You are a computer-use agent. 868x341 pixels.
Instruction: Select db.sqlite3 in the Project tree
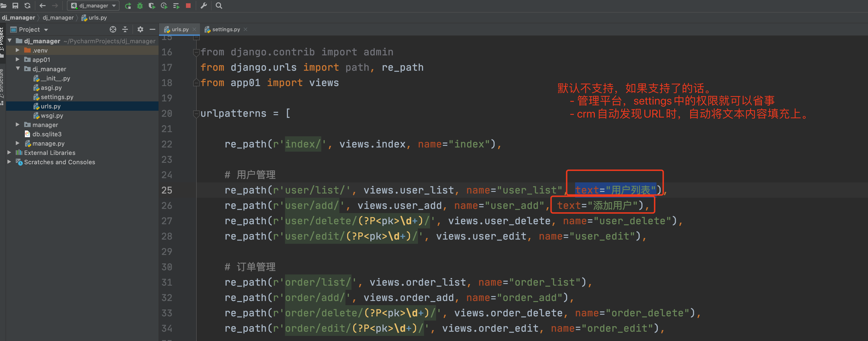tap(47, 134)
